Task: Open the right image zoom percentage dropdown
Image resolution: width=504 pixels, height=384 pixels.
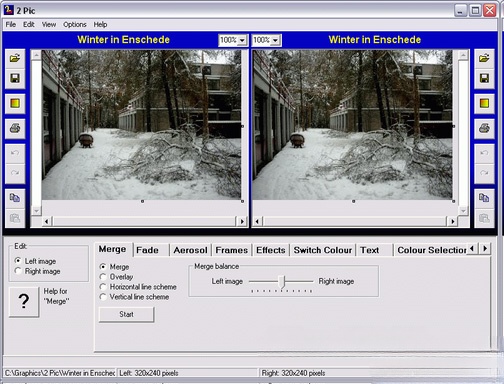Action: pyautogui.click(x=275, y=40)
